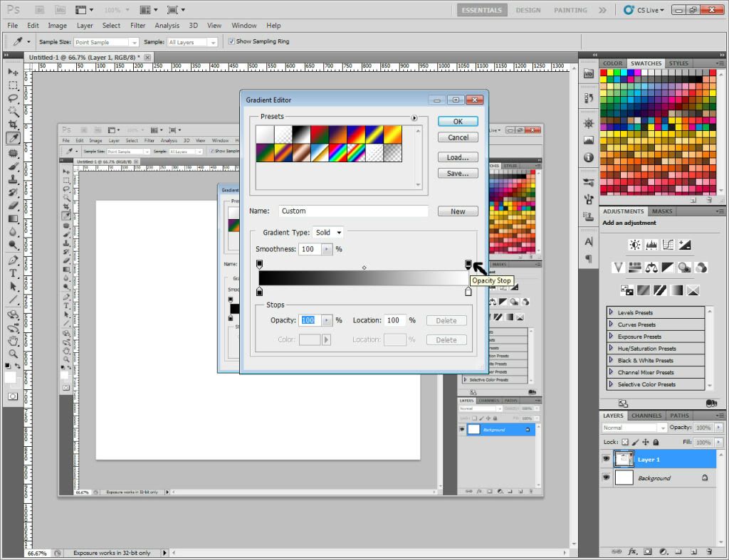Open the Sample Size dropdown

[107, 43]
